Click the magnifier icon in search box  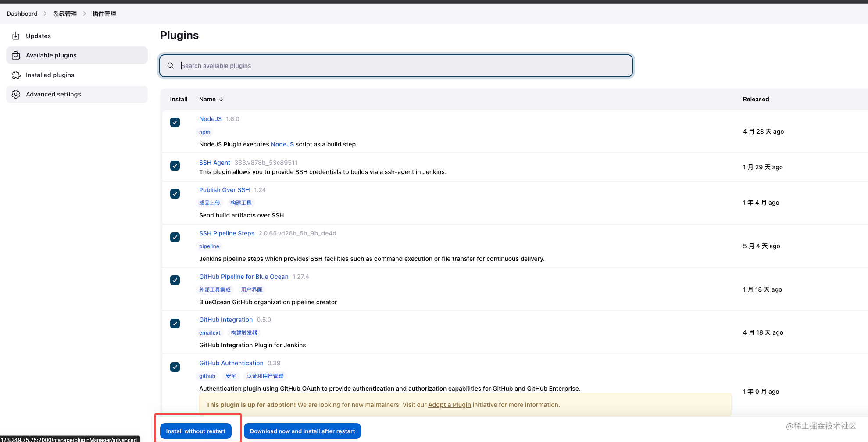pos(171,66)
